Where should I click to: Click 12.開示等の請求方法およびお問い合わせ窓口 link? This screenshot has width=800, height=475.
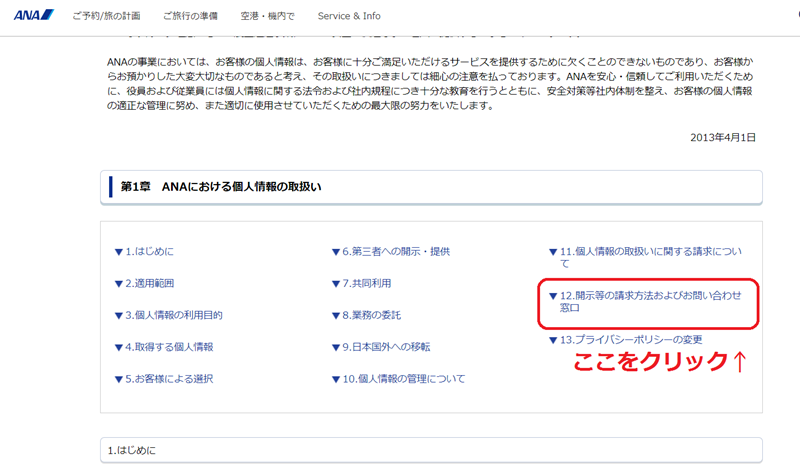pyautogui.click(x=645, y=302)
